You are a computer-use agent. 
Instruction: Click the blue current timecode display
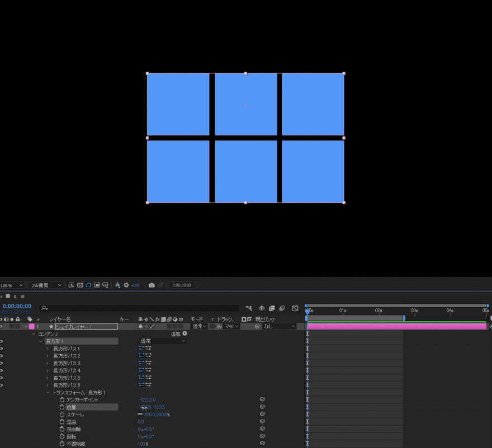17,306
